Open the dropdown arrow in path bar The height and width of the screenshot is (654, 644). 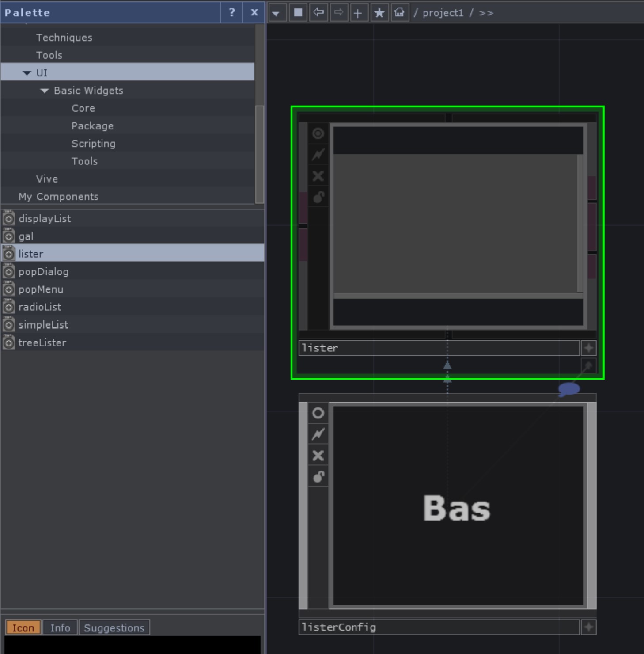[x=276, y=13]
